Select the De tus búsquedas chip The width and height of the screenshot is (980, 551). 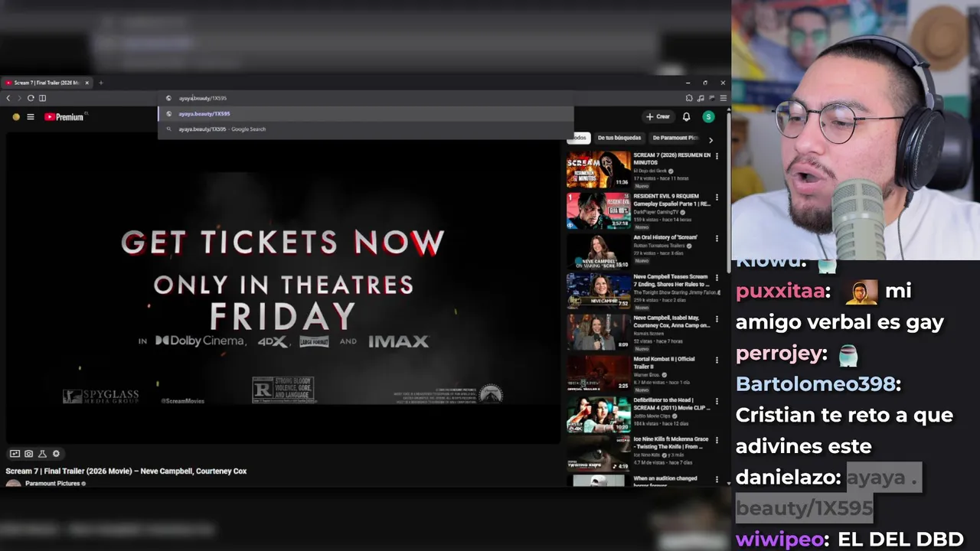pyautogui.click(x=619, y=138)
